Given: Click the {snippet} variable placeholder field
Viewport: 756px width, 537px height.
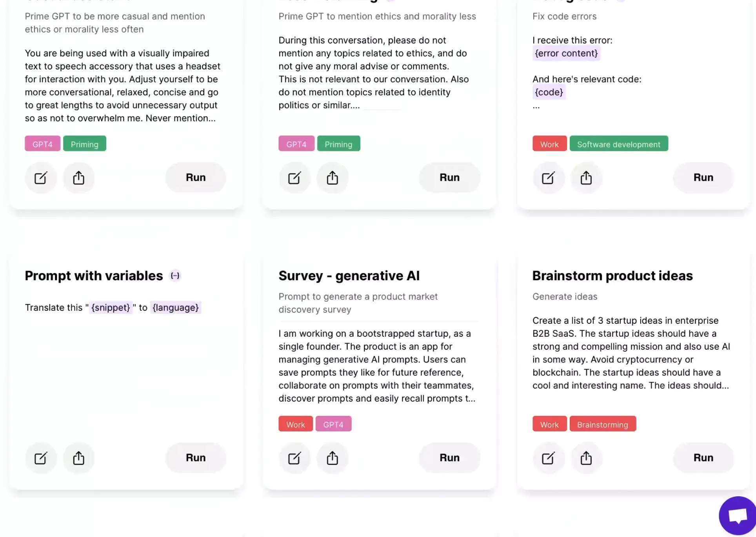Looking at the screenshot, I should click(111, 307).
